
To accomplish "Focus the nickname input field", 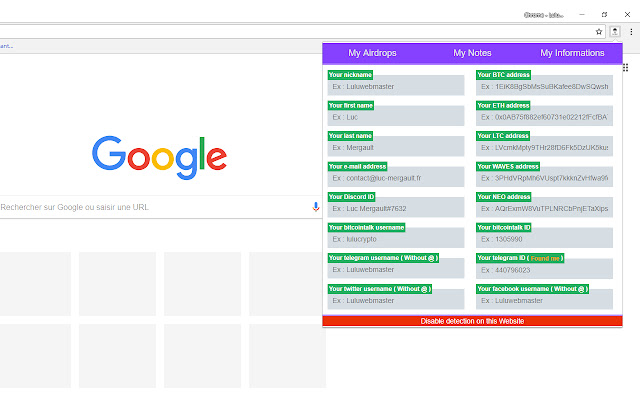I will (x=396, y=87).
